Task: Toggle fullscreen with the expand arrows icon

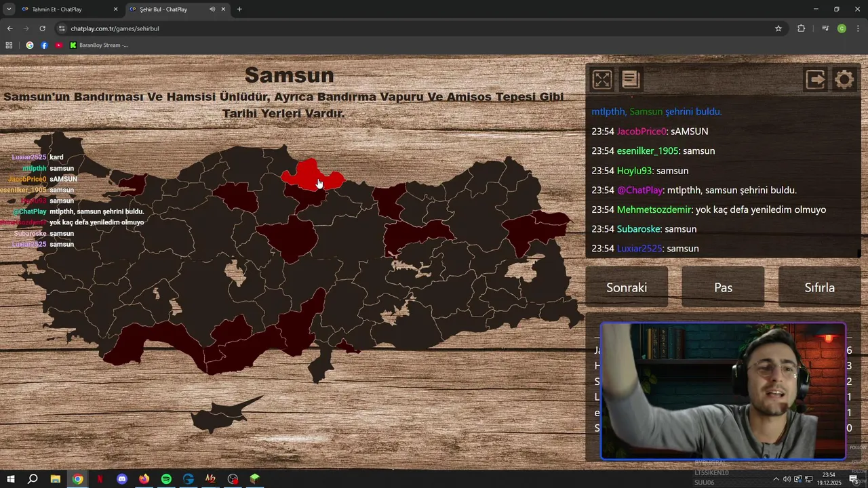Action: click(601, 79)
